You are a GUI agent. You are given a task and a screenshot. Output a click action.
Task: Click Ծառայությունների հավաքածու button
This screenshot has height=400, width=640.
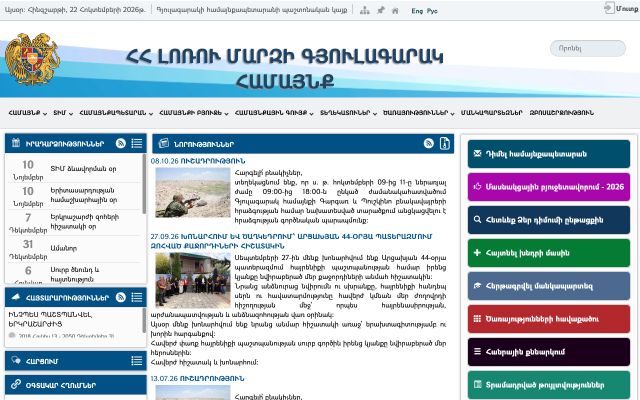tap(549, 319)
